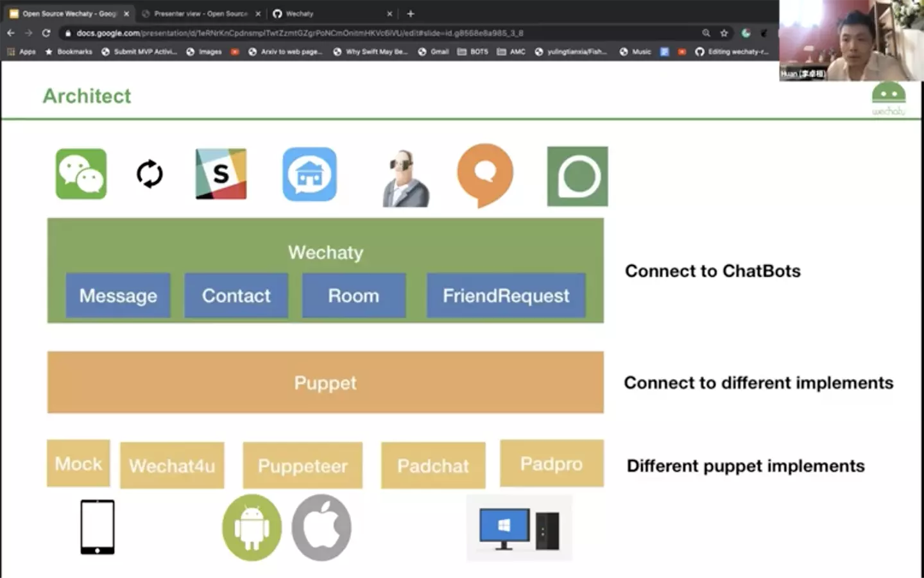Open the Apps shortcut in bookmarks bar
This screenshot has width=924, height=578.
coord(22,51)
